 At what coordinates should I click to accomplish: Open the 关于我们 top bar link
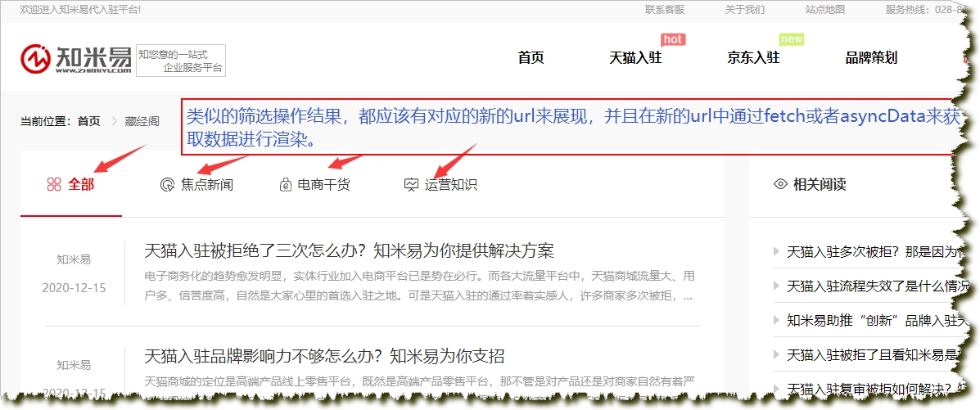coord(745,10)
